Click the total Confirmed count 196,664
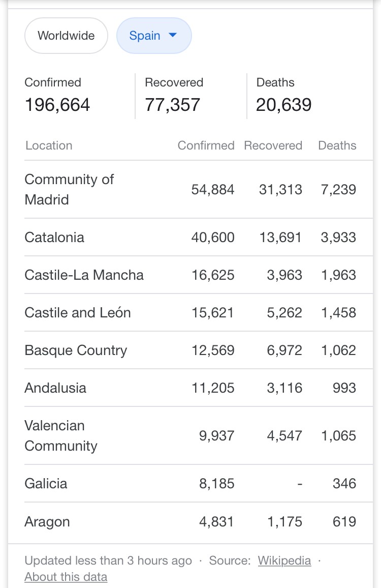Screen dimensions: 381x588 [57, 105]
